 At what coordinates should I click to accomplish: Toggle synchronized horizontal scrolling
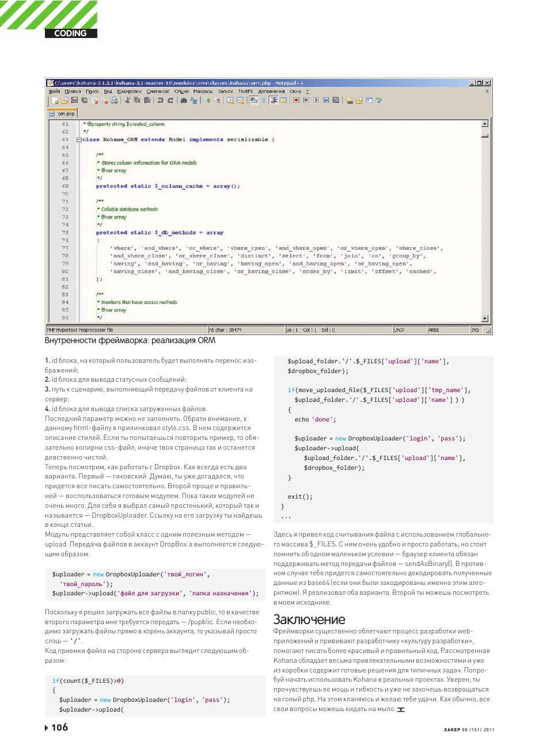coord(240,101)
